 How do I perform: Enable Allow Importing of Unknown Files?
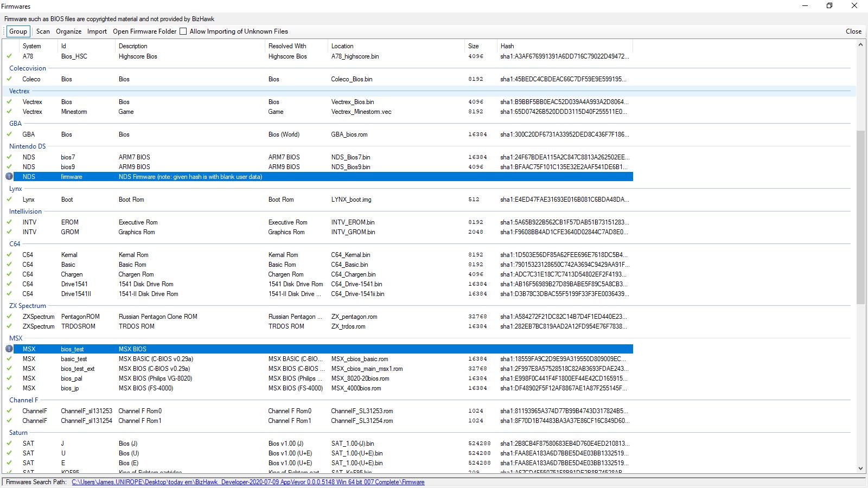tap(183, 31)
